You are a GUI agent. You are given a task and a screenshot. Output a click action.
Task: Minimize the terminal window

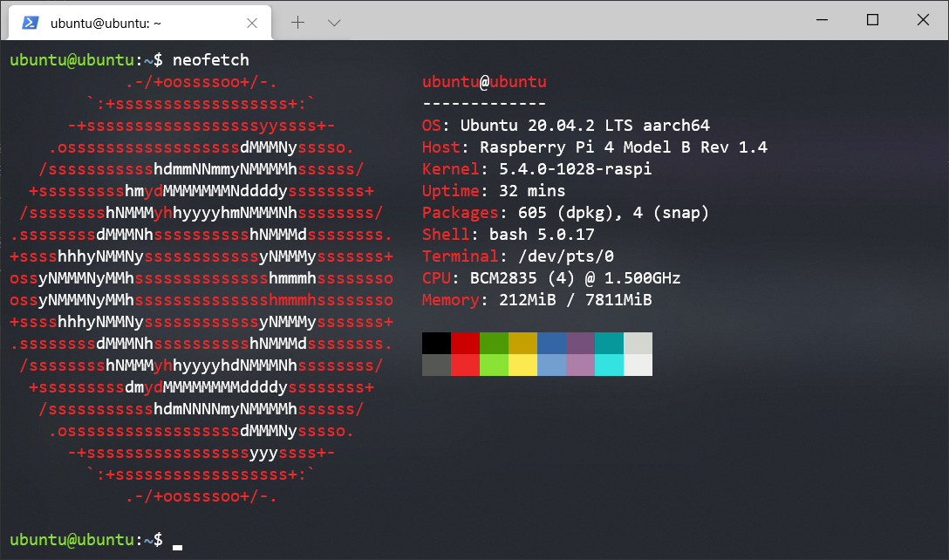click(822, 20)
